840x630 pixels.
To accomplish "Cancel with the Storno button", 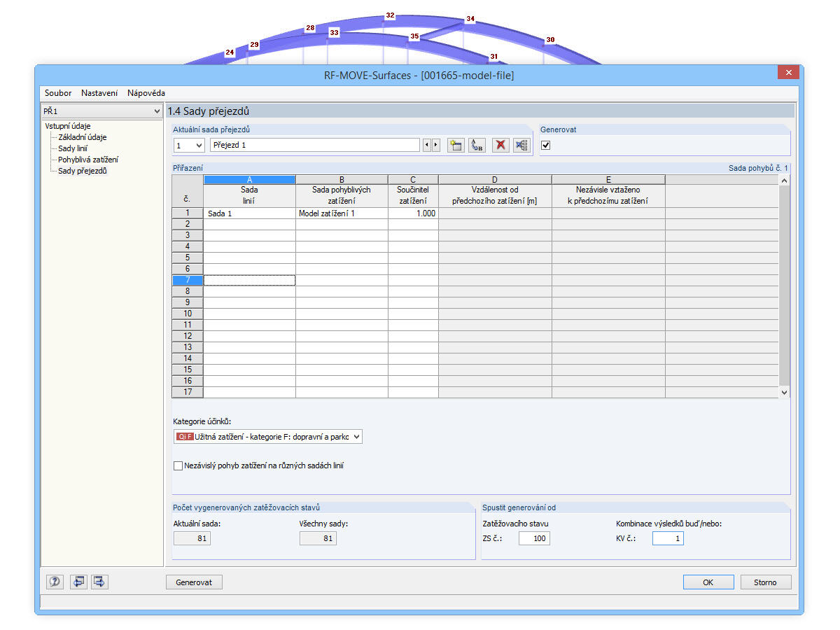I will [765, 582].
